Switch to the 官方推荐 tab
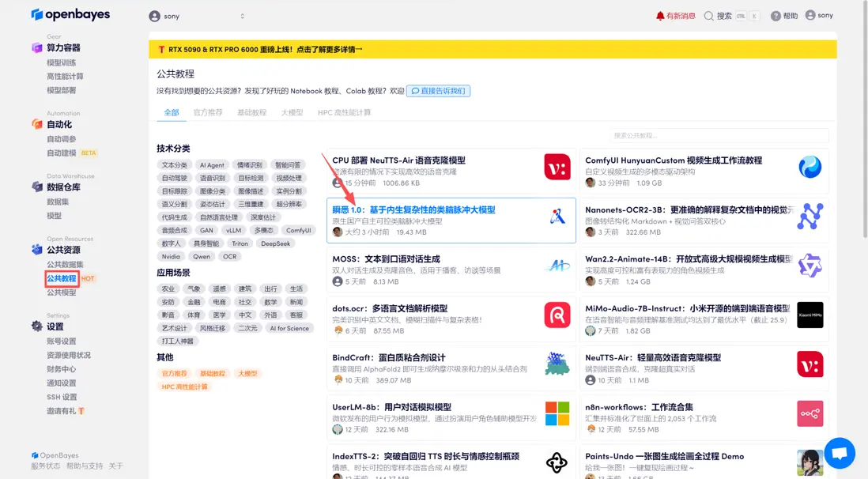This screenshot has width=868, height=479. (209, 112)
